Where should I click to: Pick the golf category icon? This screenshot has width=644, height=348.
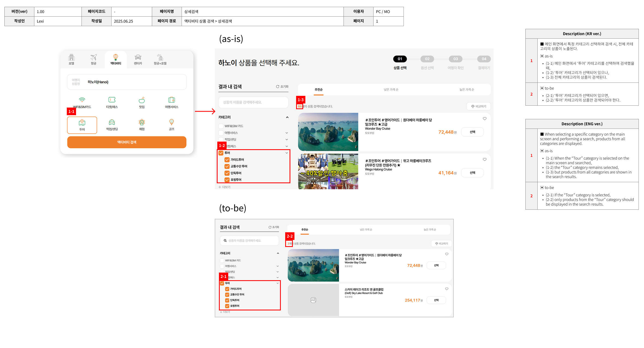click(171, 122)
